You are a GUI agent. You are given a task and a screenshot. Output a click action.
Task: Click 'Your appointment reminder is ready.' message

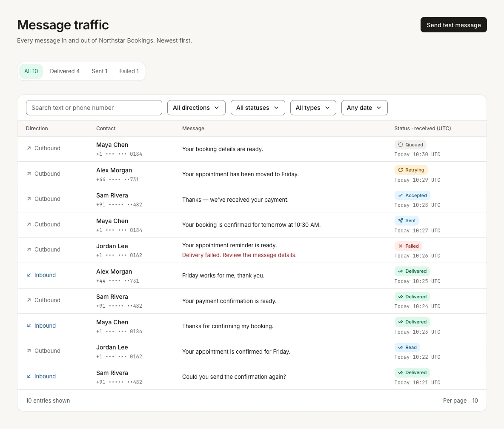[x=229, y=246]
